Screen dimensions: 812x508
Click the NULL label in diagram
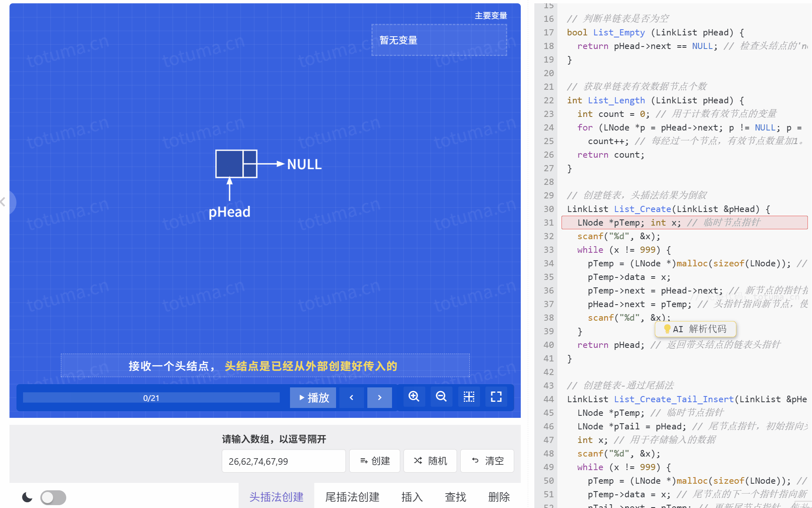click(304, 164)
